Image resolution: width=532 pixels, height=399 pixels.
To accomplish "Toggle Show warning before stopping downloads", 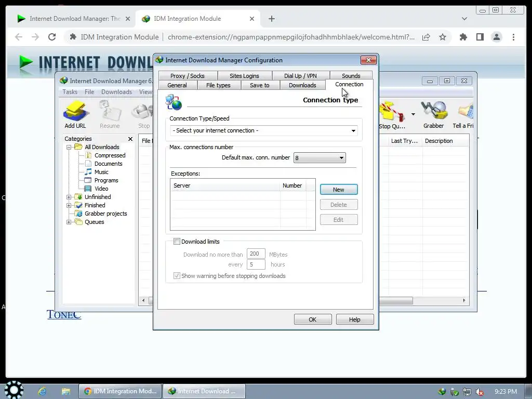I will pos(177,276).
